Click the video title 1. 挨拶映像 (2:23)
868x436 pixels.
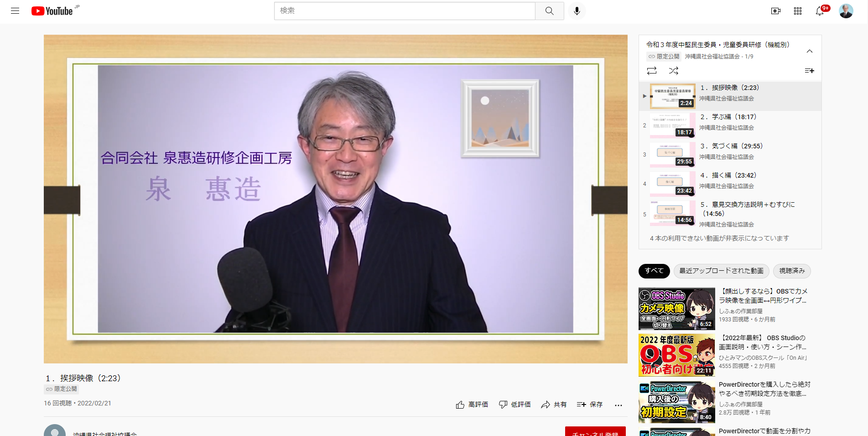(x=83, y=378)
